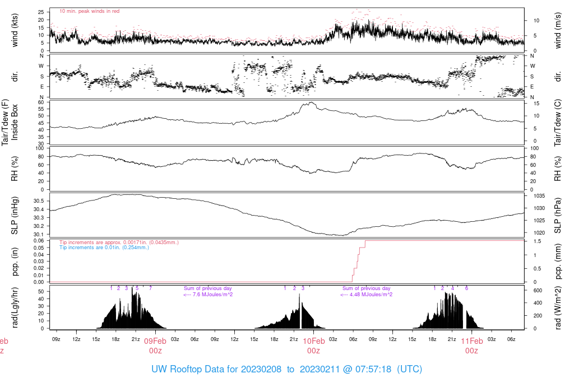Click the red tip increments 0.00171in. note
Image resolution: width=574 pixels, height=392 pixels.
click(x=119, y=242)
